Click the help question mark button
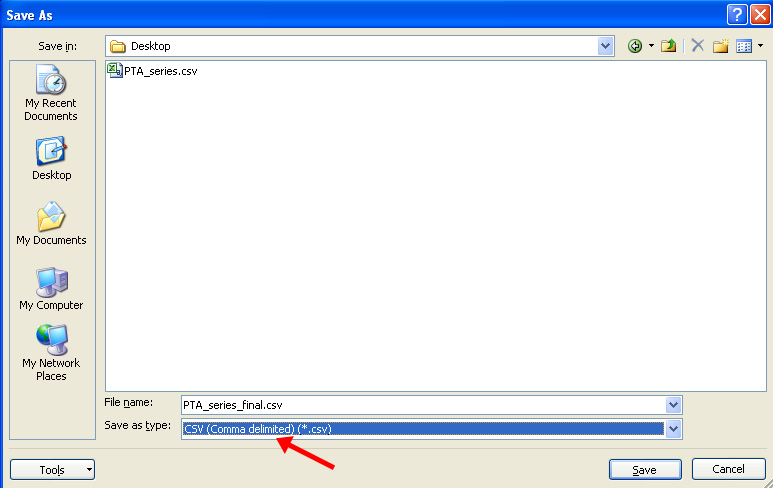Screen dimensions: 773x488 pos(737,15)
